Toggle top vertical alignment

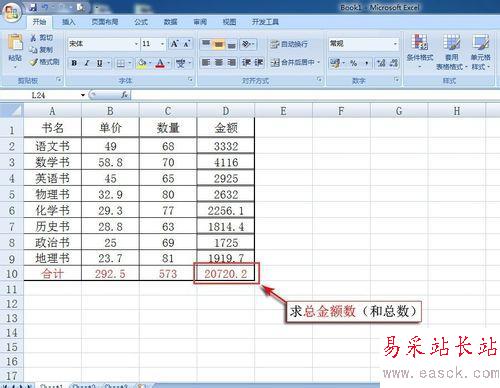(206, 44)
